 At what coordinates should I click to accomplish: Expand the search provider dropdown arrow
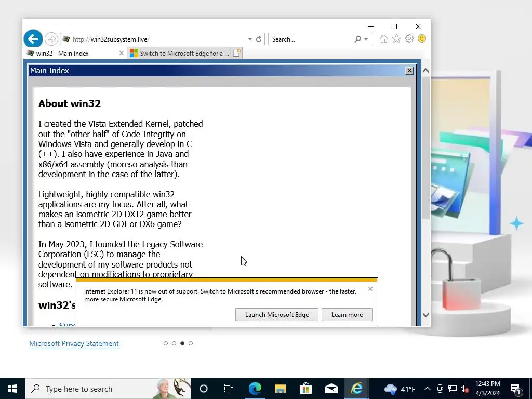tap(366, 39)
